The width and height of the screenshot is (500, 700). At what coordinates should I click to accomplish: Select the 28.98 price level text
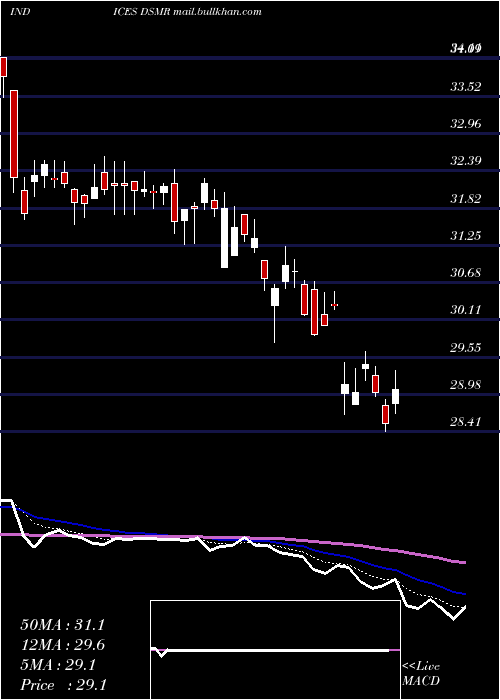[x=466, y=384]
